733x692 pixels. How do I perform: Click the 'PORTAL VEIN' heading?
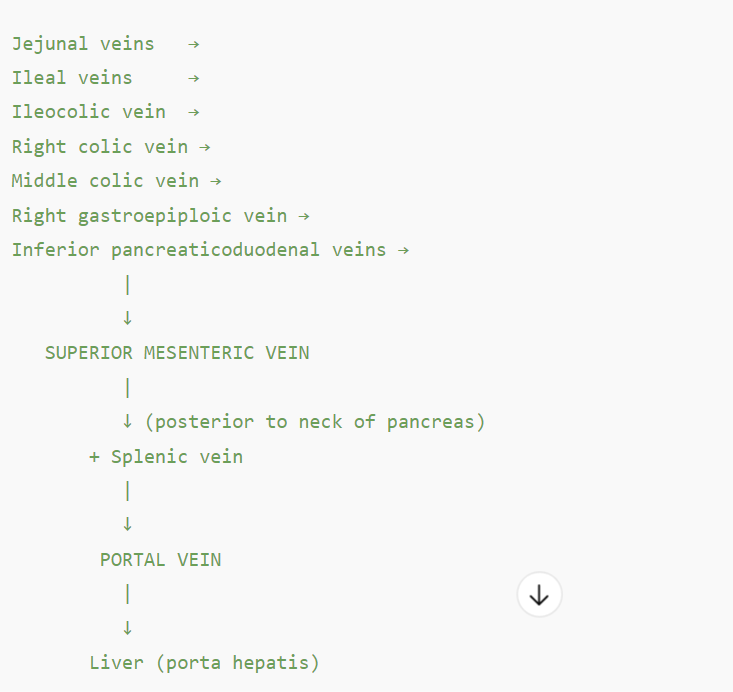coord(160,560)
